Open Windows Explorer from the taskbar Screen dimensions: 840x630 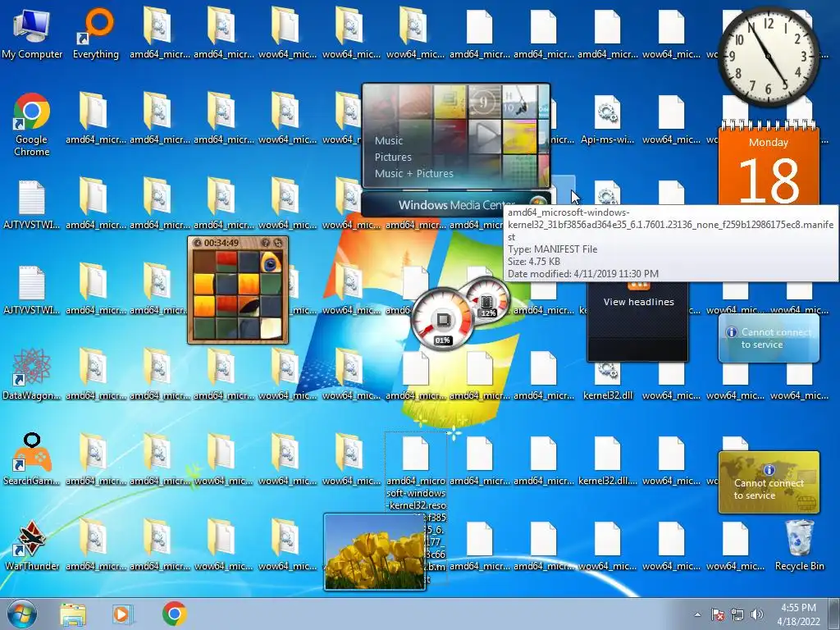[73, 614]
